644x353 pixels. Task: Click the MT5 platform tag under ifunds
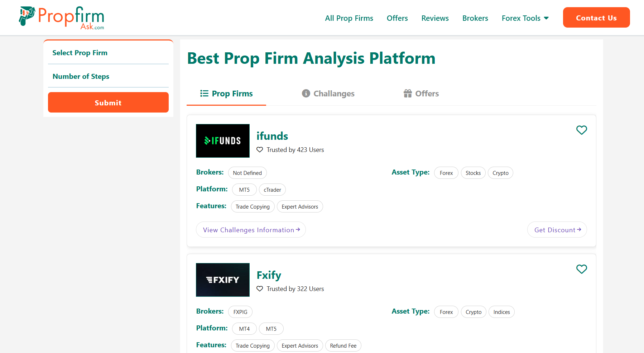tap(244, 190)
